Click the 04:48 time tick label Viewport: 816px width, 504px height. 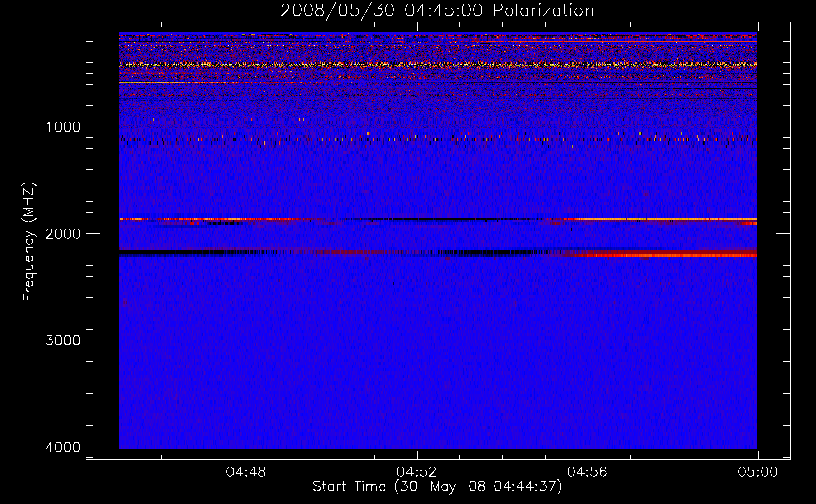(x=246, y=472)
